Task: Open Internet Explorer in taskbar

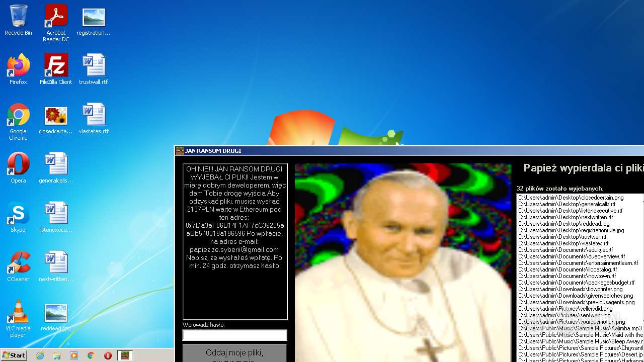Action: tap(40, 355)
